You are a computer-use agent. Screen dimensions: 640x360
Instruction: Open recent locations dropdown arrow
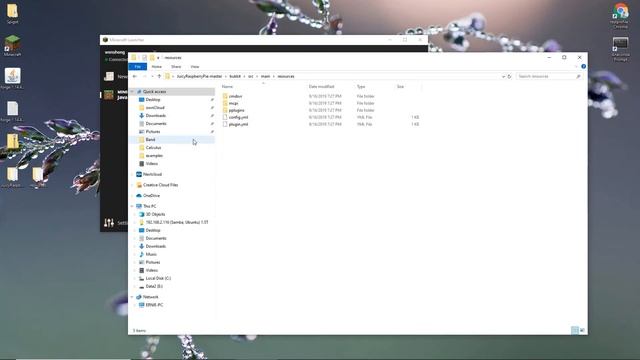point(152,76)
